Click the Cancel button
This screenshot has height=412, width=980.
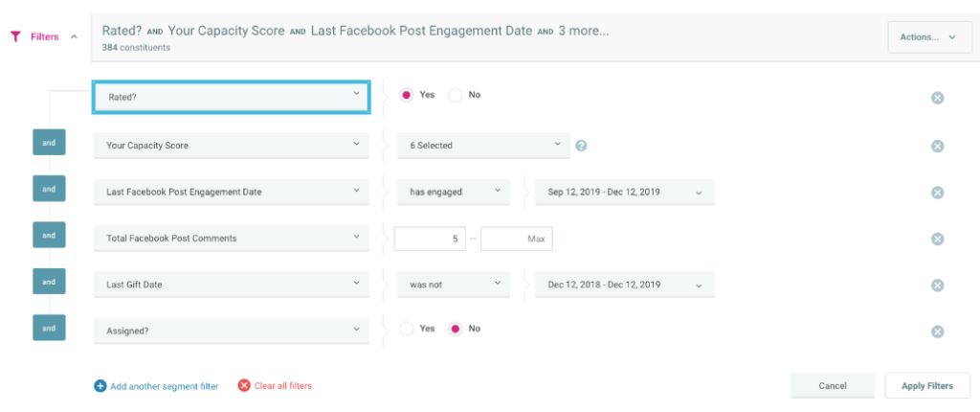pyautogui.click(x=833, y=386)
